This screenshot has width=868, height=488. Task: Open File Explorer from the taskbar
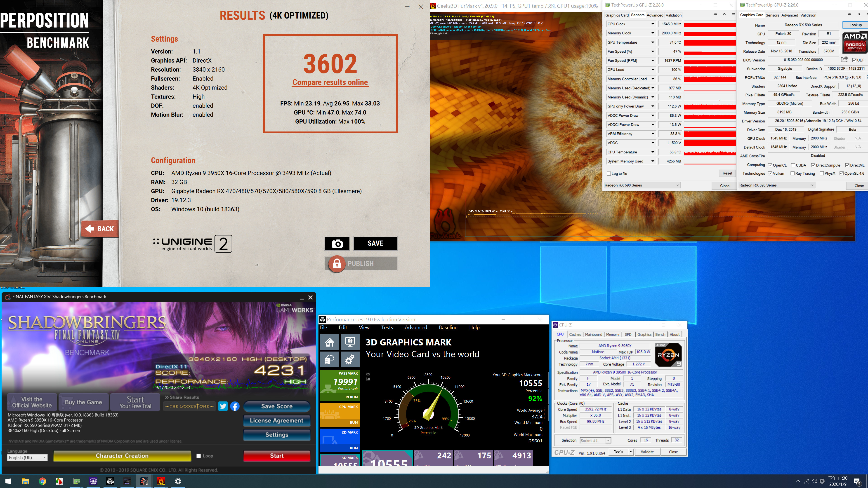tap(25, 481)
